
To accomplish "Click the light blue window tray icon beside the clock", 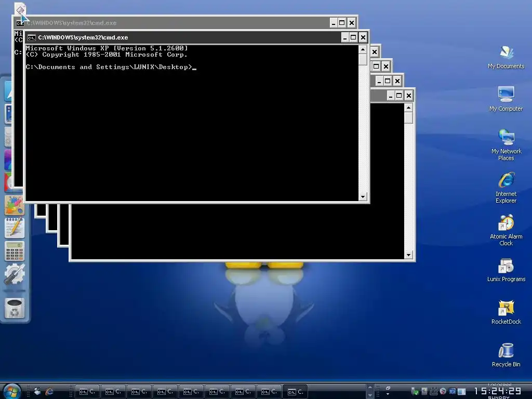I will (461, 392).
